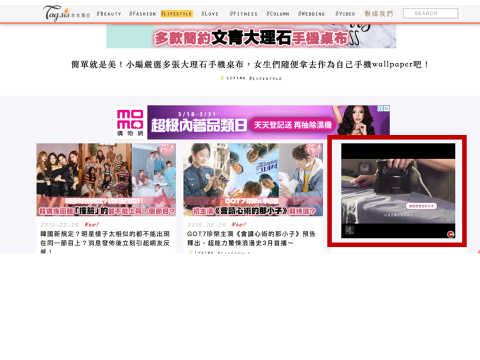Click the red C logo on video
480x360 pixels.
(x=450, y=234)
